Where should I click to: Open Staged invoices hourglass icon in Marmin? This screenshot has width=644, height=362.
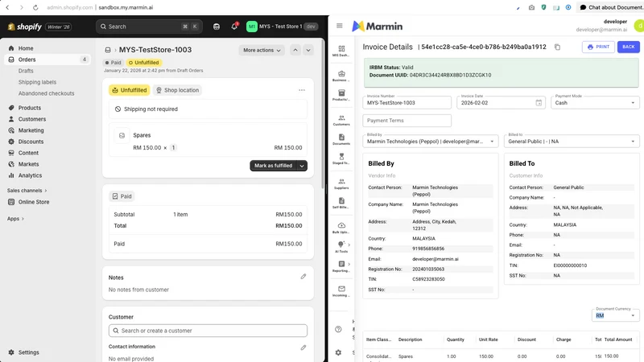point(341,158)
